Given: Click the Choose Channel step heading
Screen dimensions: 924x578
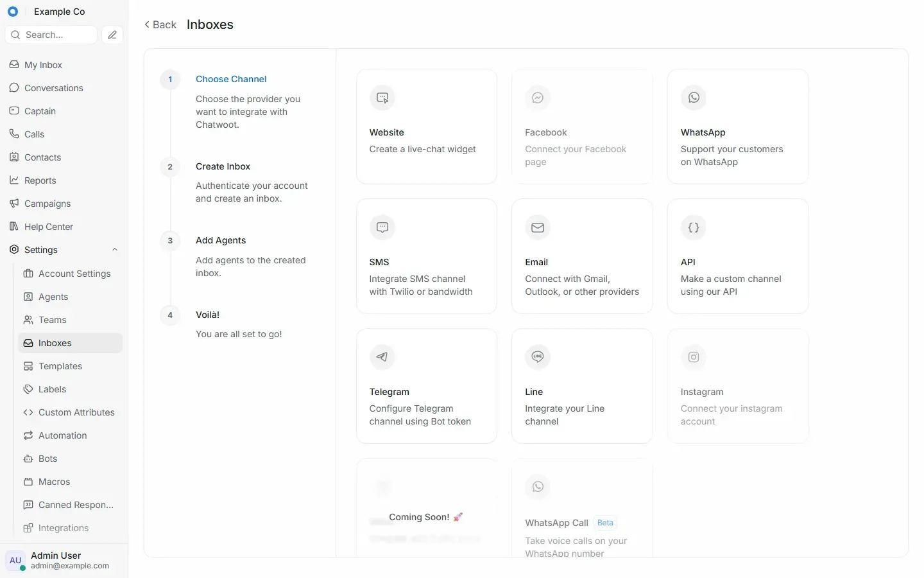Looking at the screenshot, I should coord(231,79).
